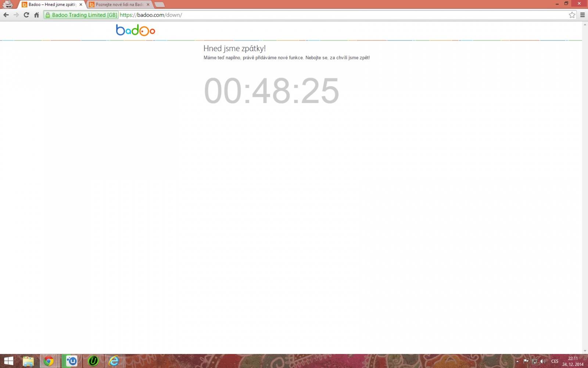Open the Chrome hamburger menu
This screenshot has height=368, width=588.
pyautogui.click(x=582, y=15)
